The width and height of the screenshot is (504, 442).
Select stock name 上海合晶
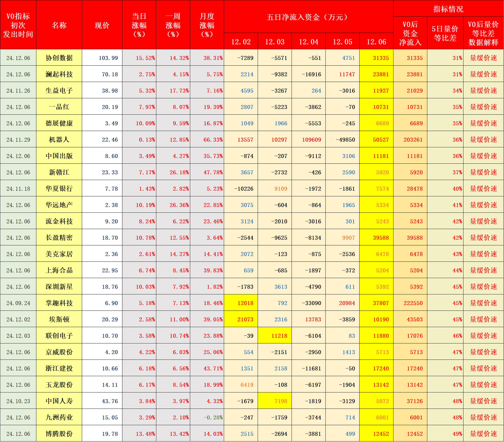[59, 270]
